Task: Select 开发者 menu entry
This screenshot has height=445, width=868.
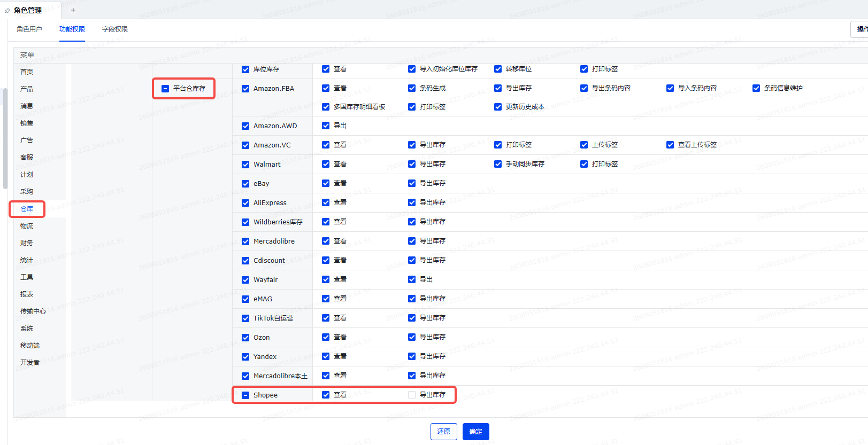Action: tap(30, 363)
